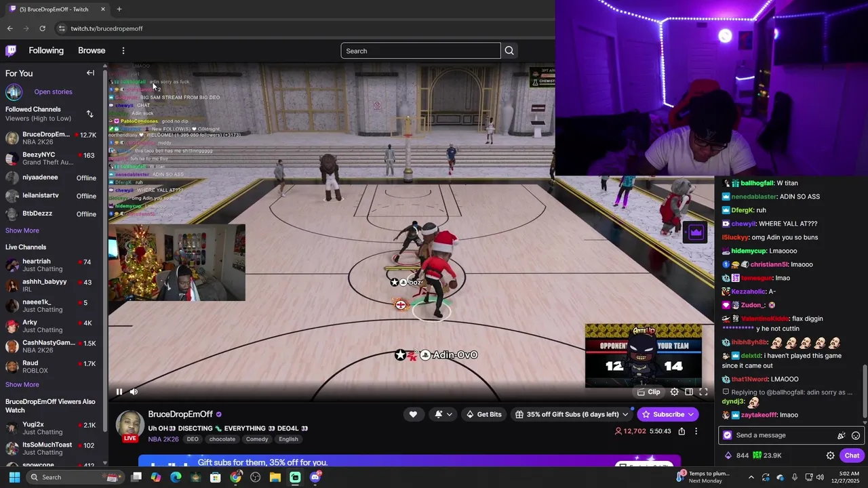The height and width of the screenshot is (488, 868).
Task: Click the celebration icon in message box
Action: 842,436
